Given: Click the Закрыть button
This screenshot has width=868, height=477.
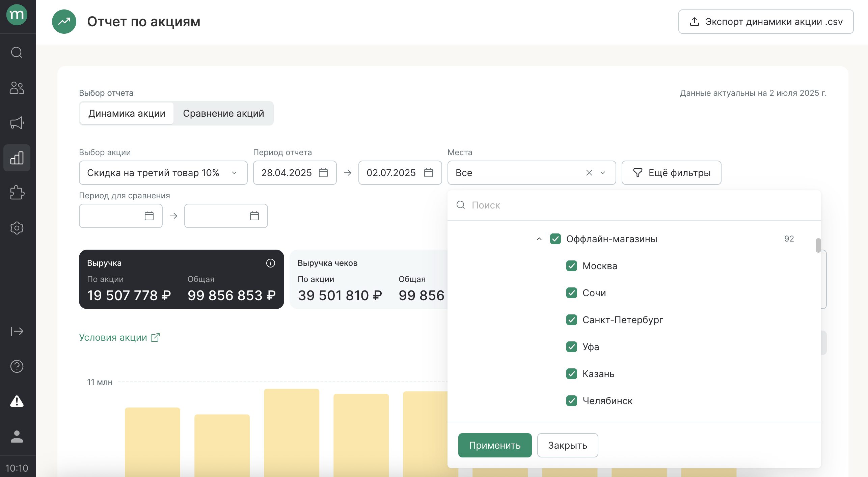Looking at the screenshot, I should pos(568,445).
